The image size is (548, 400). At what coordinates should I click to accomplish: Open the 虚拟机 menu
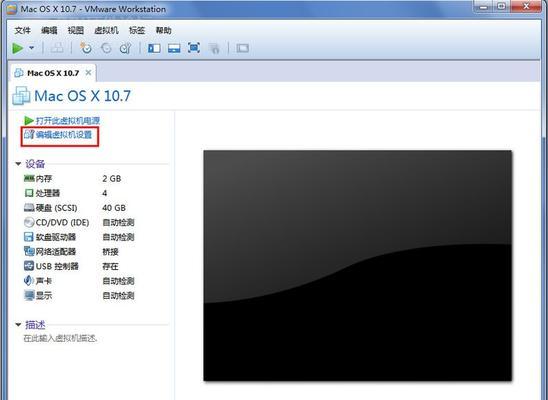tap(107, 30)
